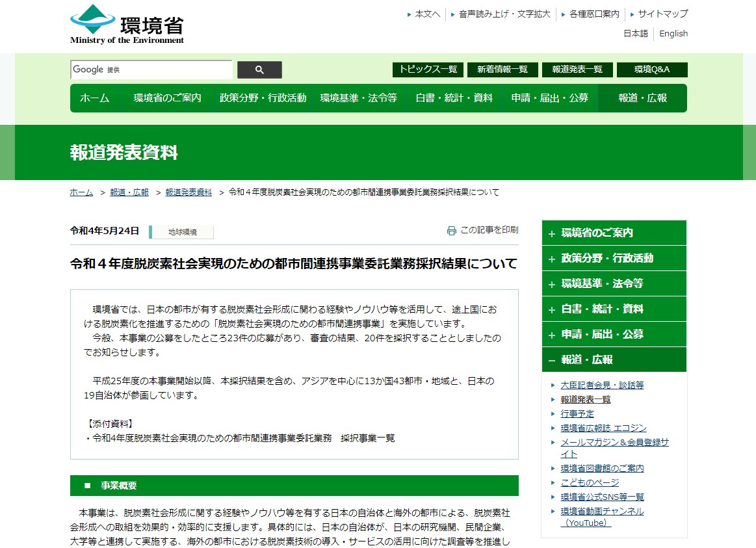756x548 pixels.
Task: Expand the 政策分野・行政活動 sidebar section
Action: pyautogui.click(x=614, y=258)
